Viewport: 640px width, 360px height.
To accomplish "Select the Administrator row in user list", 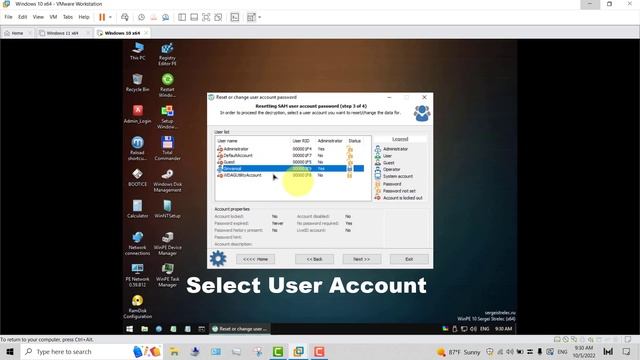I will (x=290, y=149).
